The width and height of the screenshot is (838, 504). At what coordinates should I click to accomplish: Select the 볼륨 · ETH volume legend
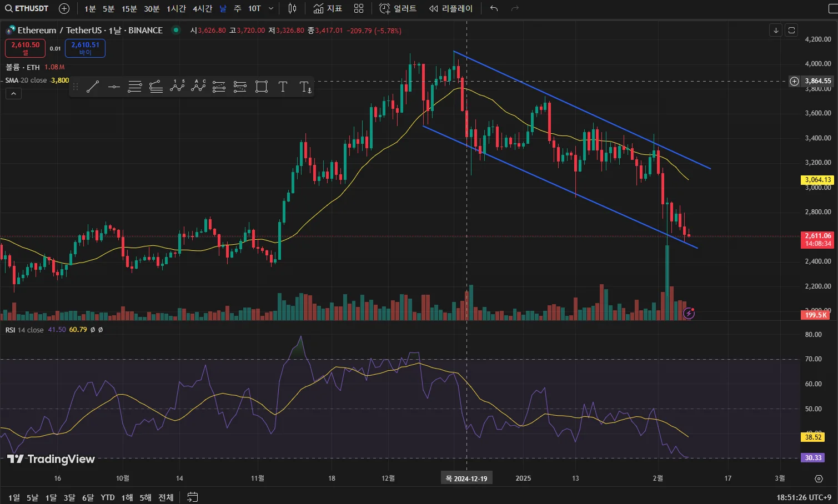23,67
